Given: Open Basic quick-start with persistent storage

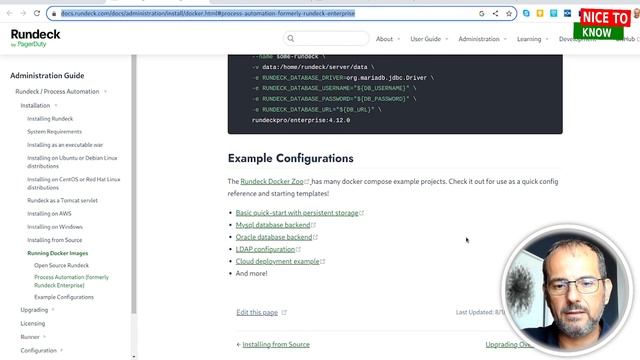Looking at the screenshot, I should tap(297, 213).
